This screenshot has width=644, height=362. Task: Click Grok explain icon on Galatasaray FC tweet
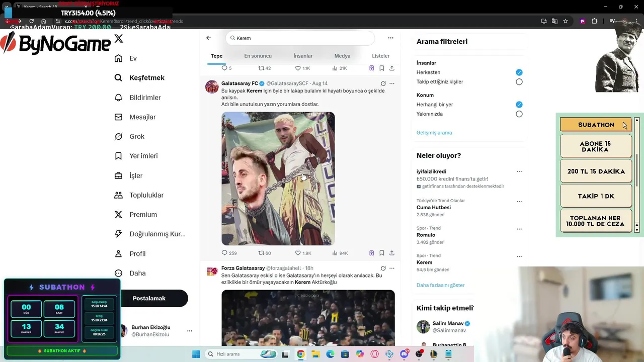[x=383, y=83]
